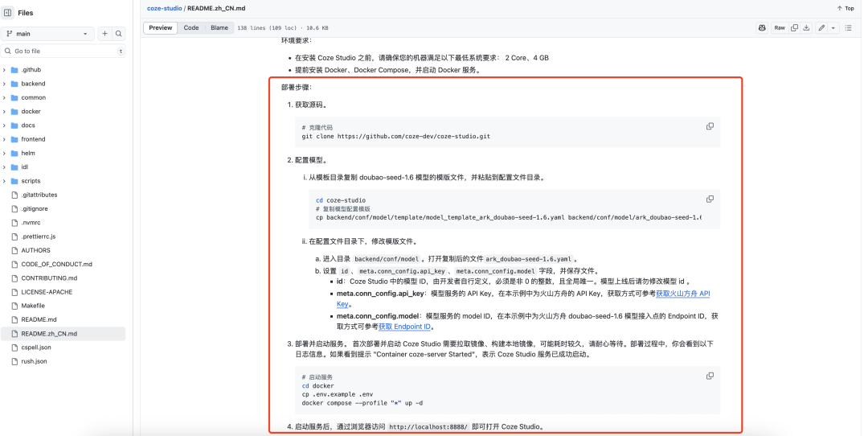Jump to Top of the file
868x436 pixels.
pos(845,8)
